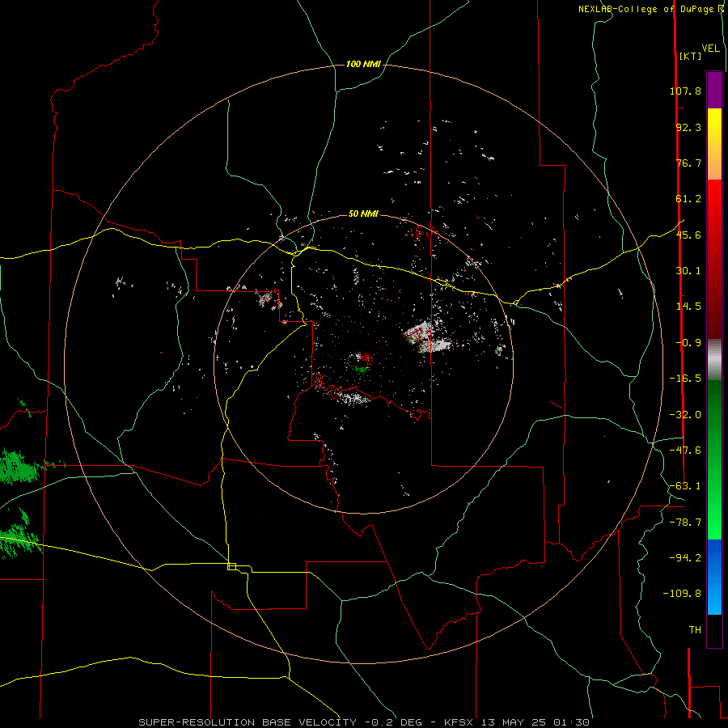Viewport: 728px width, 728px height.
Task: Pick the dark TH segment of the color bar
Action: tap(714, 631)
